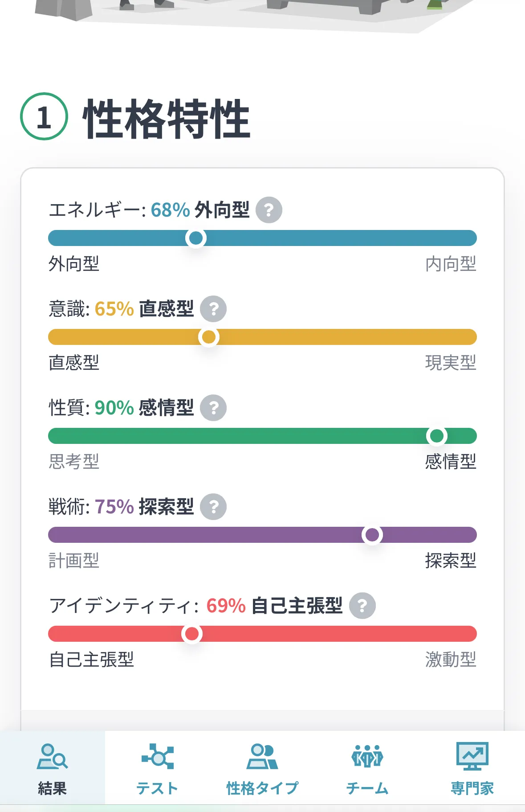525x812 pixels.
Task: Select the 専門家 tab label
Action: click(x=472, y=788)
